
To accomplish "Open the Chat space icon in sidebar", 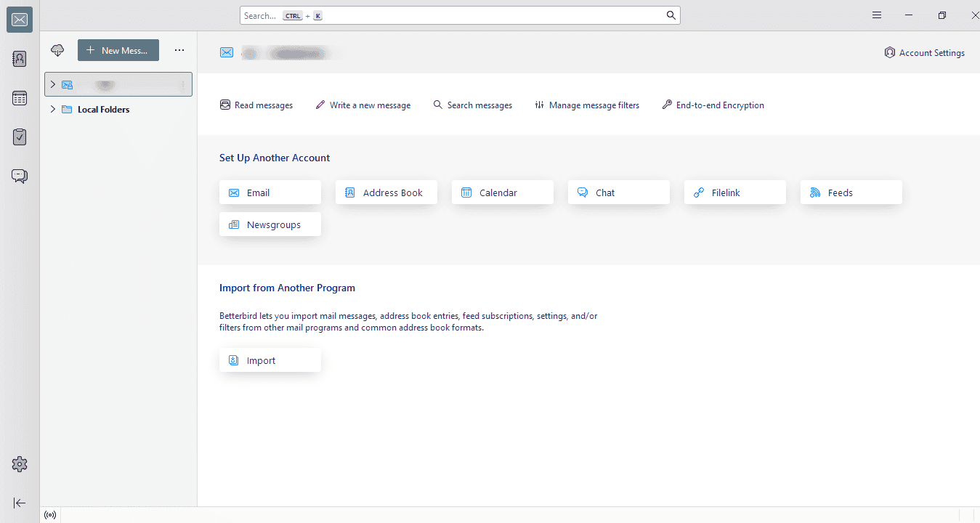I will (20, 176).
